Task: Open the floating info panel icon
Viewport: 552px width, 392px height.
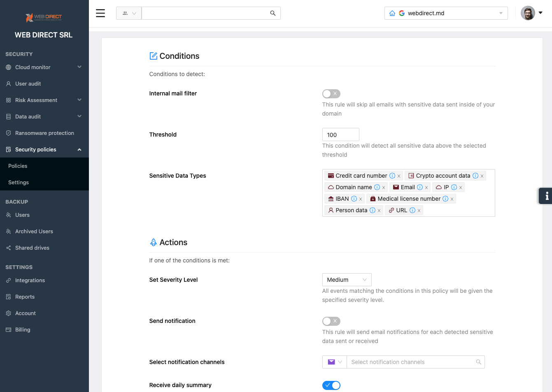Action: [x=546, y=196]
